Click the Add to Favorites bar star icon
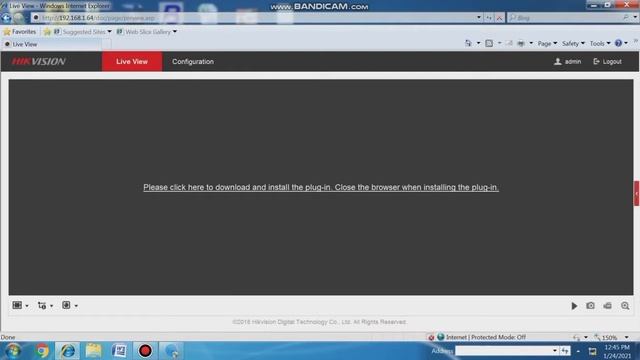640x360 pixels. click(47, 31)
